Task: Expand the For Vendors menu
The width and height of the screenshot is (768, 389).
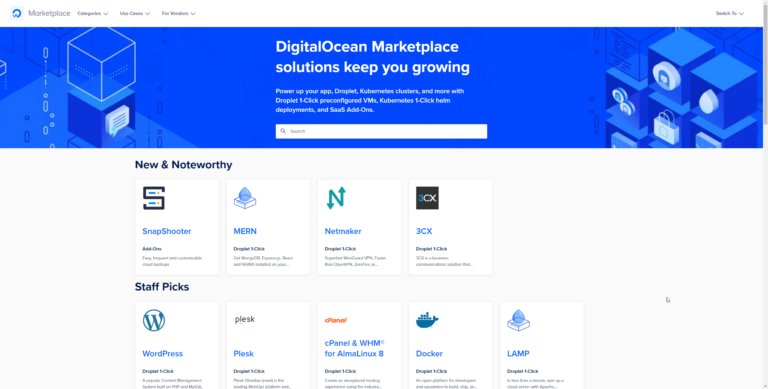Action: tap(178, 13)
